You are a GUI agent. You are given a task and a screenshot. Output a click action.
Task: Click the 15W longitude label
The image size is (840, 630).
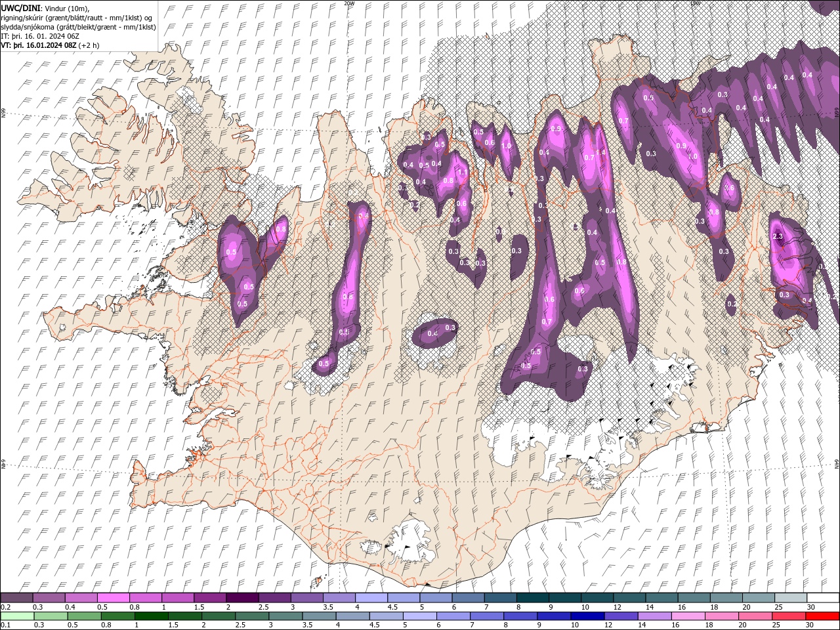(x=695, y=3)
